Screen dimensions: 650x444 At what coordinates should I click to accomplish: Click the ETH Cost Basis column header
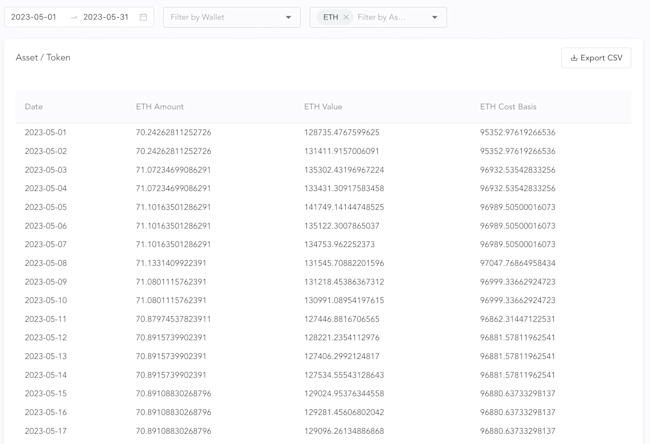[508, 107]
